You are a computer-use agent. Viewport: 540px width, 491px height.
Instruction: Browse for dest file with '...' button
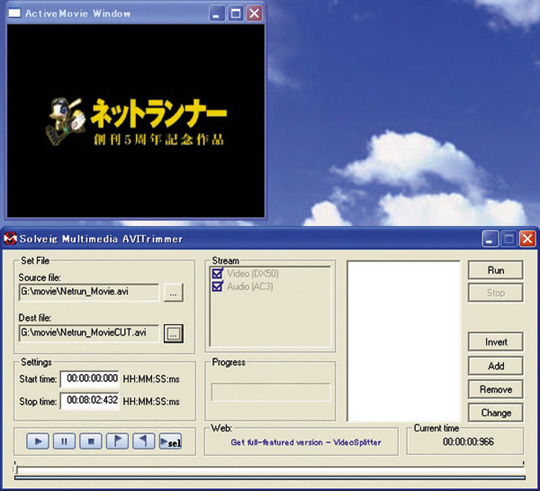pyautogui.click(x=173, y=333)
